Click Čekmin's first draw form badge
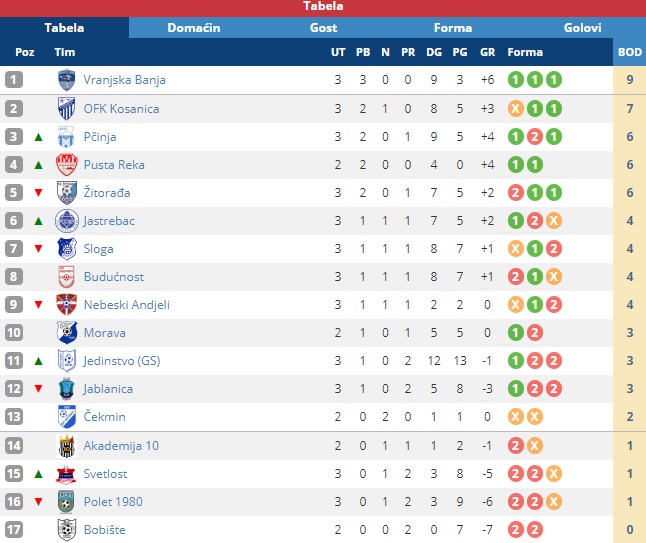This screenshot has width=646, height=543. click(515, 417)
